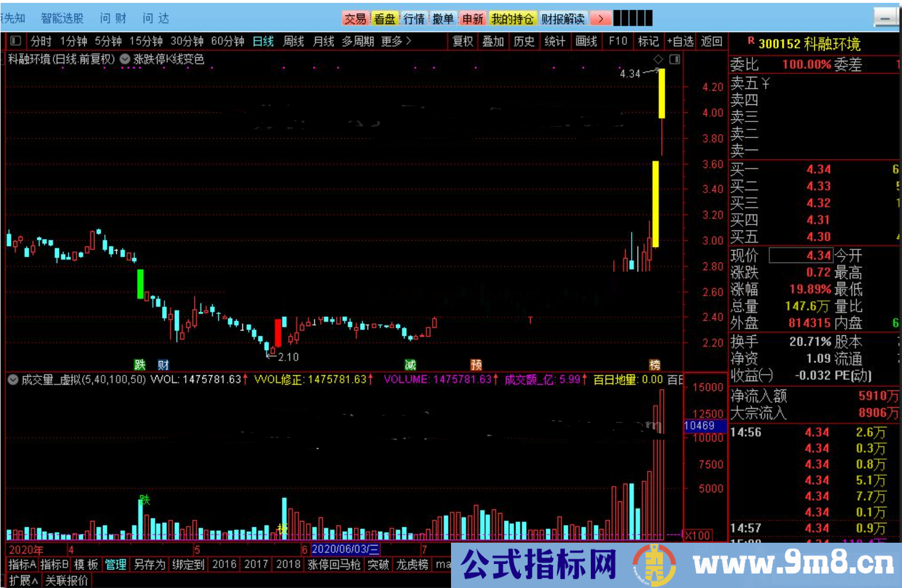902x588 pixels.
Task: Click 另存为 save-as button
Action: 150,565
